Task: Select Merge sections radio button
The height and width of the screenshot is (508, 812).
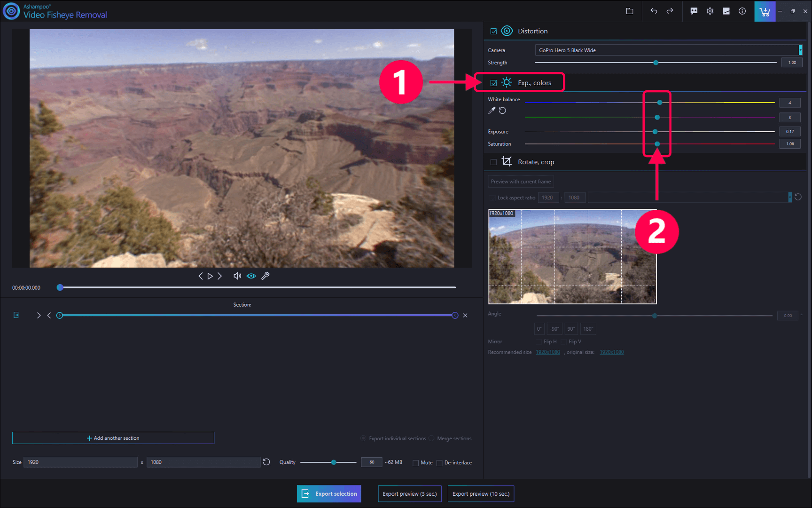Action: coord(431,438)
